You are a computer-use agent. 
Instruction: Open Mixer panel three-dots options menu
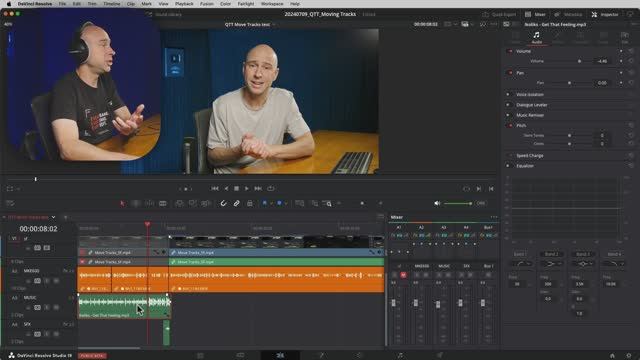[x=494, y=217]
